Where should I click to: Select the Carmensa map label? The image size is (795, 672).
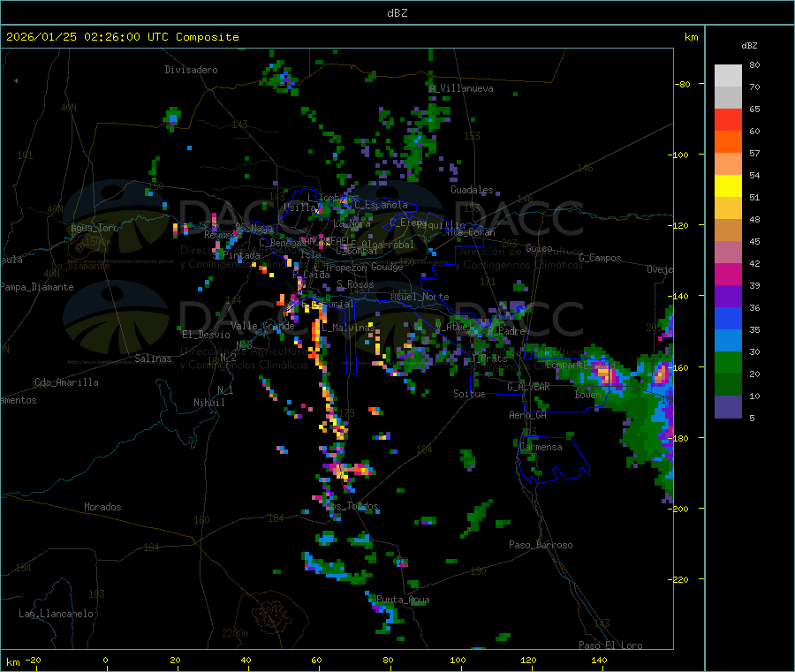click(x=541, y=447)
